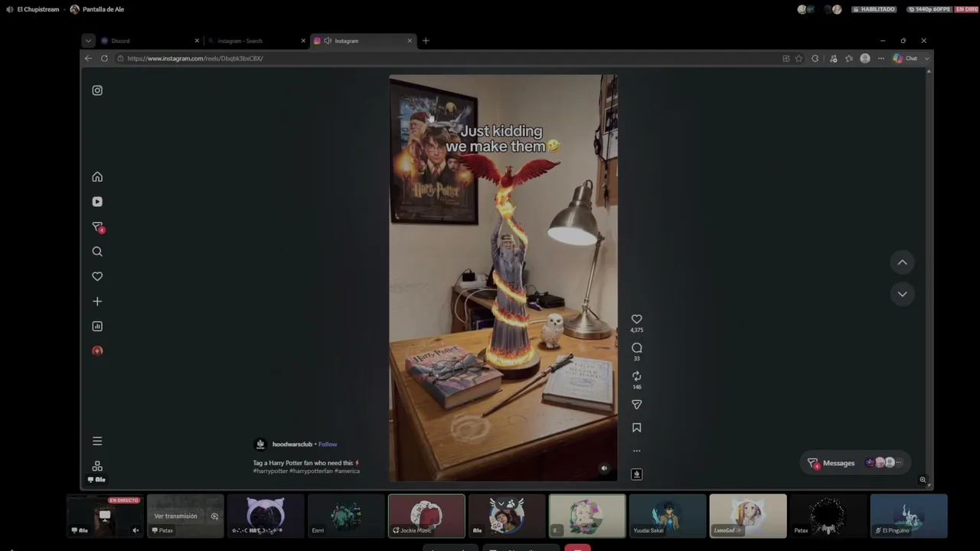This screenshot has width=980, height=551.
Task: Expand the tab actions dropdown
Action: tap(88, 41)
